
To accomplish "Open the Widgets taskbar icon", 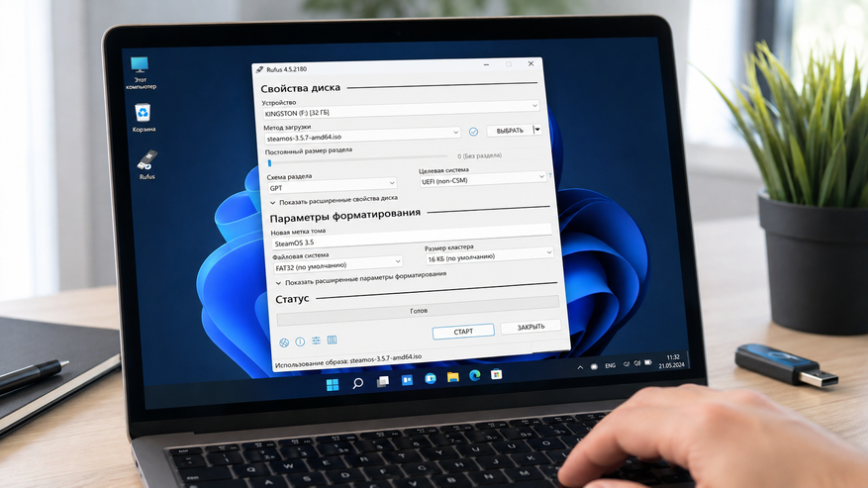I will point(407,379).
